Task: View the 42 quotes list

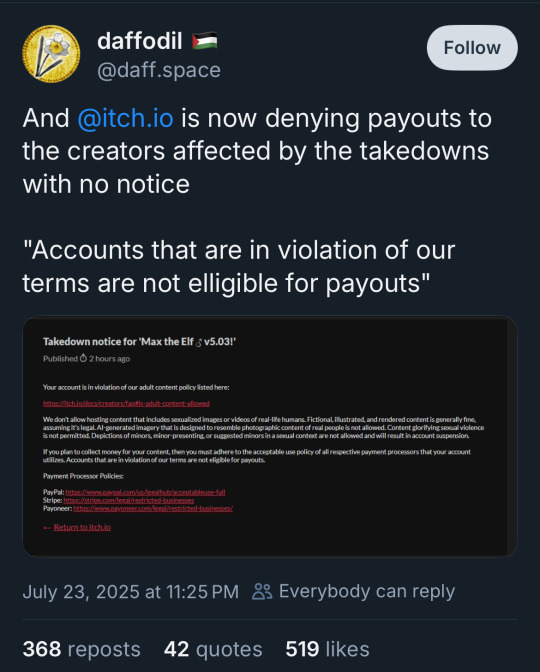Action: (x=213, y=649)
